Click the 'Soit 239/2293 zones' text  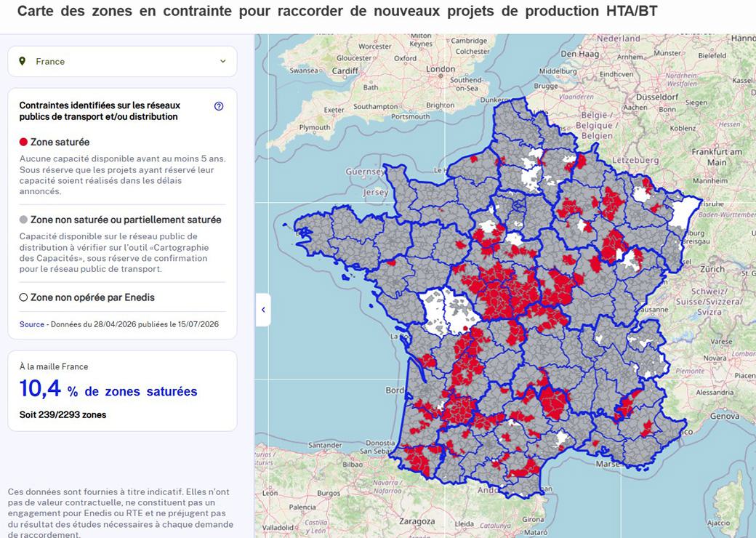point(63,414)
